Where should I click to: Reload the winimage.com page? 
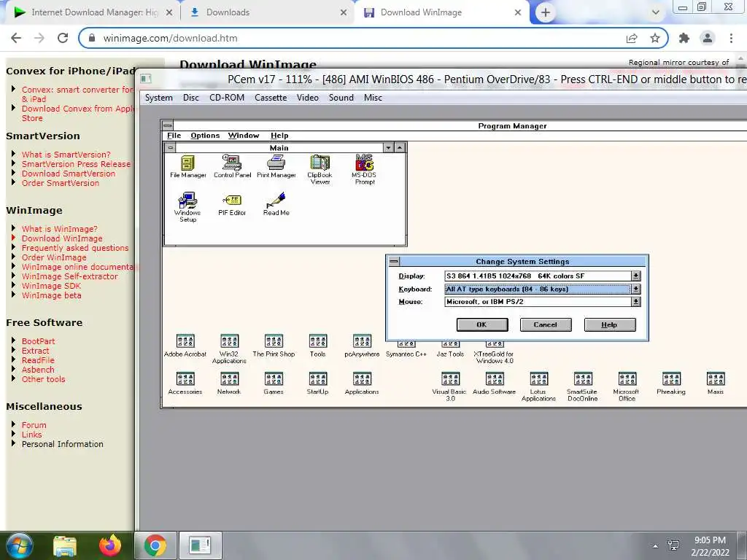(x=63, y=38)
